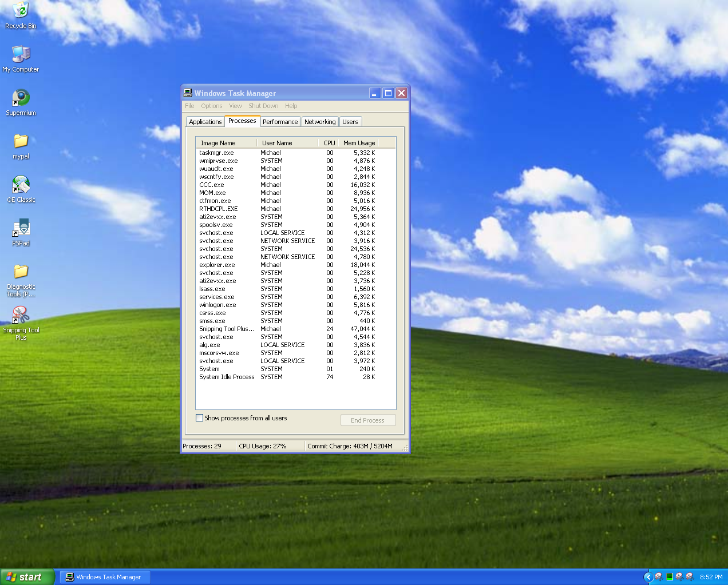Select the Diagnostic Tools folder icon
Image resolution: width=728 pixels, height=585 pixels.
[21, 280]
